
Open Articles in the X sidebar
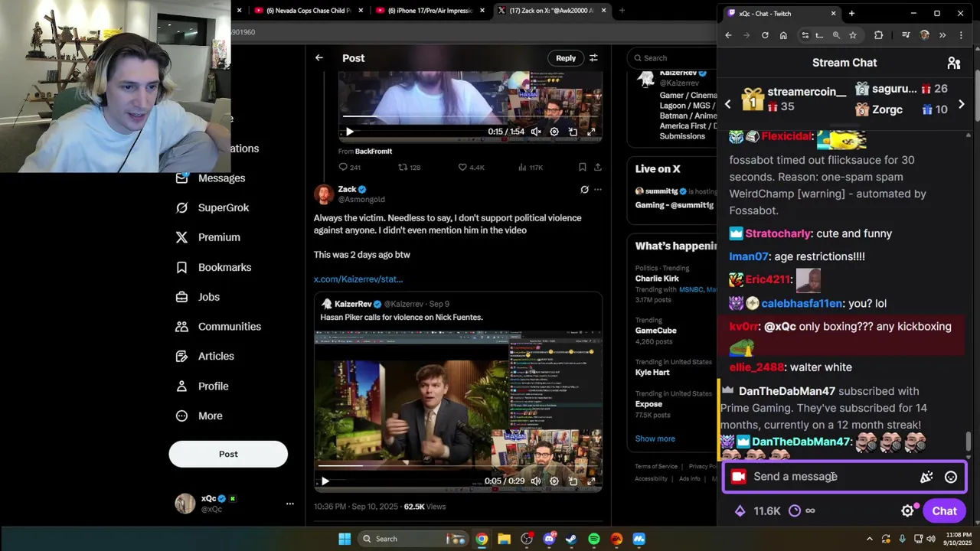[x=205, y=356]
